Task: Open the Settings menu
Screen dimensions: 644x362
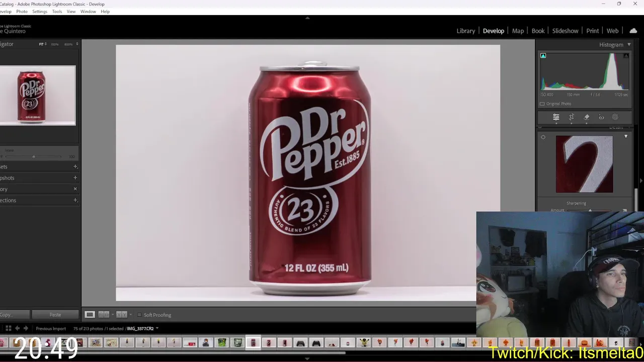Action: coord(39,11)
